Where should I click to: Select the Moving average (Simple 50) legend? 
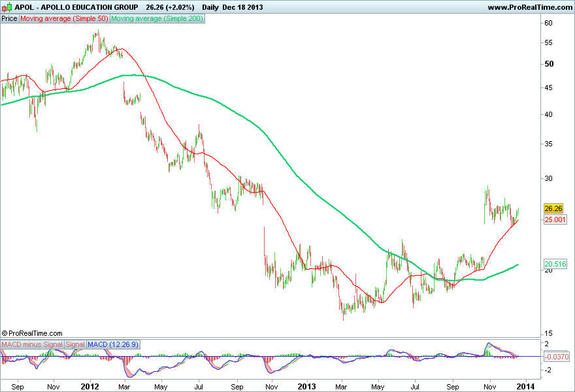coord(64,18)
